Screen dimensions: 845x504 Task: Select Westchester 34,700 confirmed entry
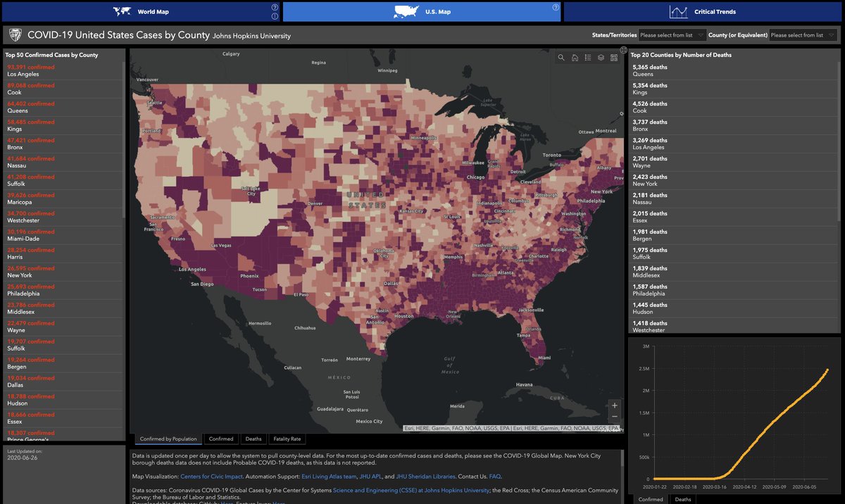point(63,217)
